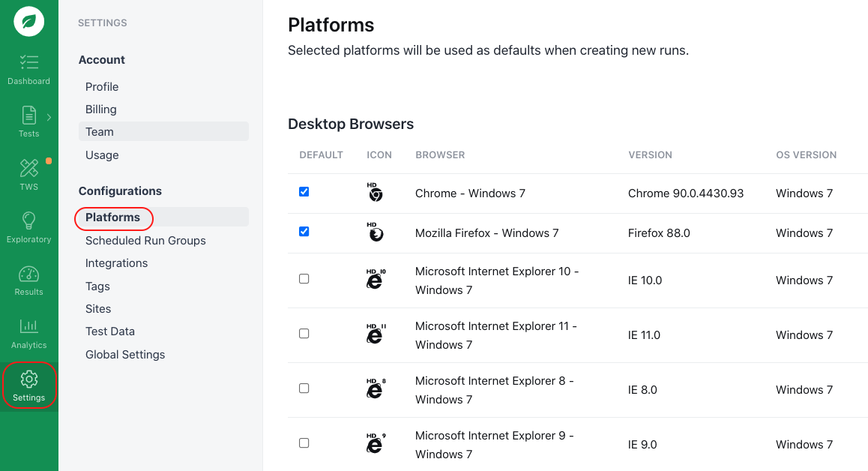Viewport: 868px width, 471px height.
Task: Open the Billing settings page
Action: tap(100, 109)
